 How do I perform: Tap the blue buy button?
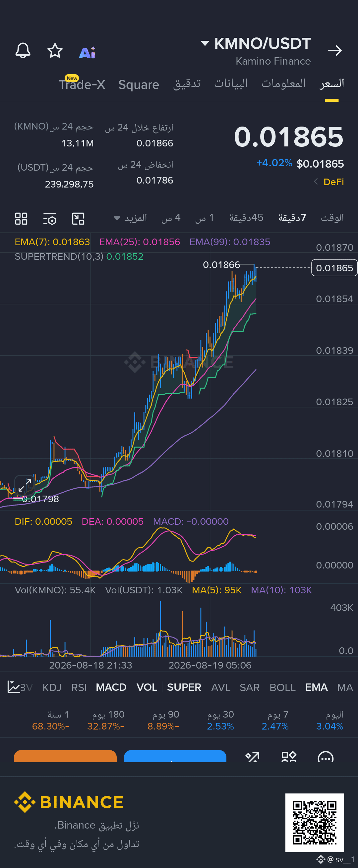click(x=175, y=756)
